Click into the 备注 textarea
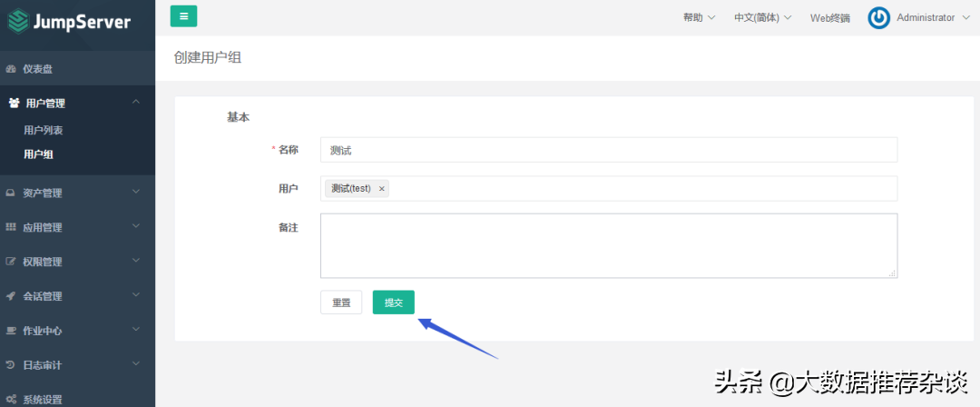This screenshot has height=407, width=980. (x=608, y=245)
